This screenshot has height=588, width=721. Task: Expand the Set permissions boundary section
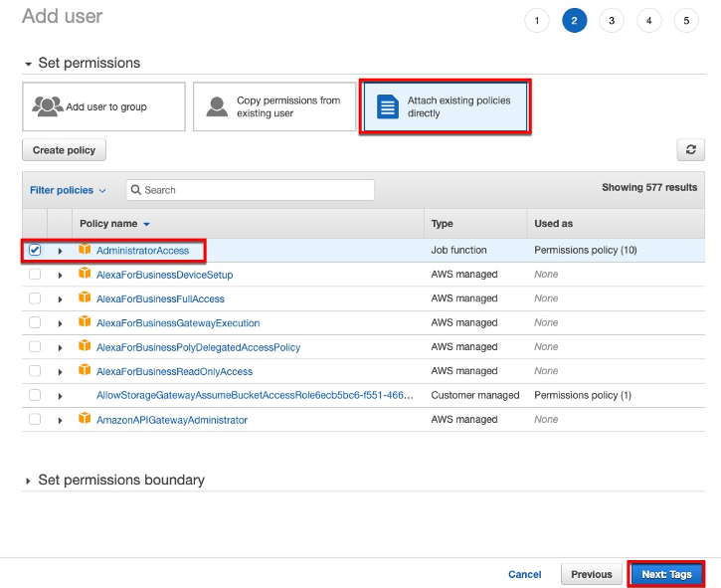pyautogui.click(x=28, y=481)
